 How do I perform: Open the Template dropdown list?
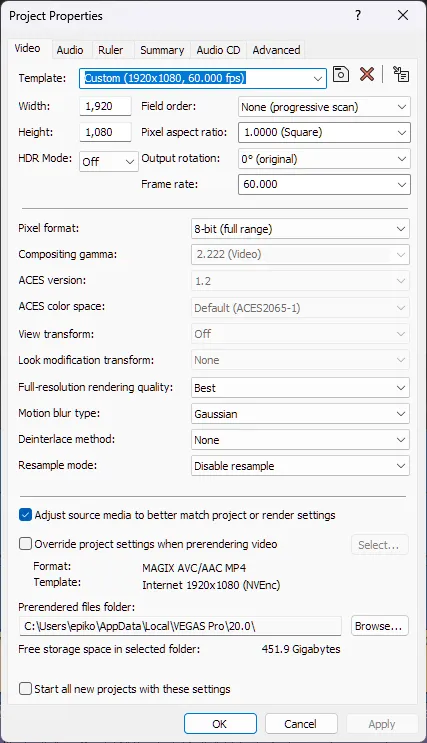coord(203,78)
